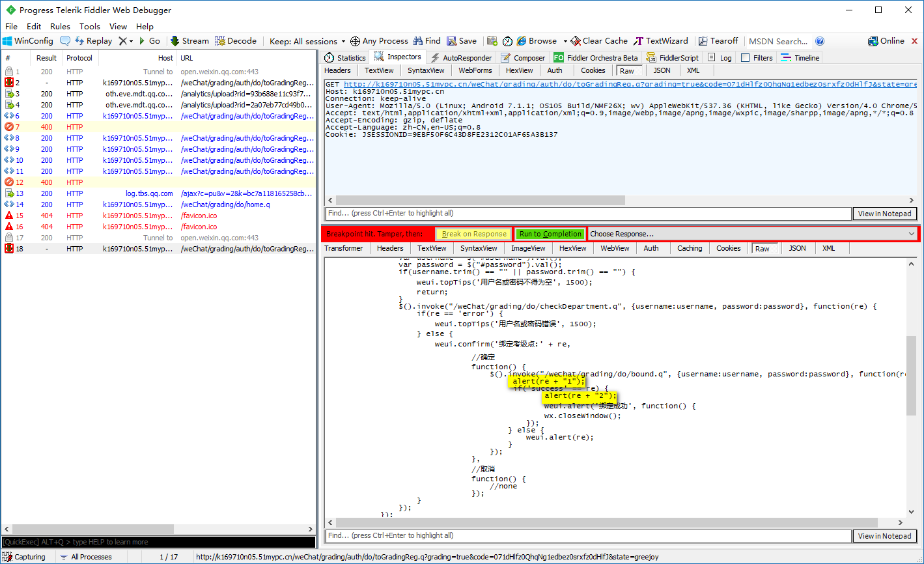Click the comment speech-bubble toolbar icon
Screen dimensions: 924x564
(65, 41)
